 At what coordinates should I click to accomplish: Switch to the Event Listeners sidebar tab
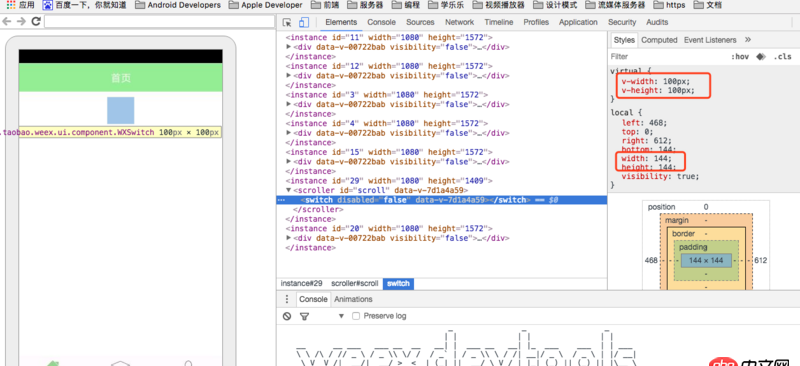click(710, 40)
